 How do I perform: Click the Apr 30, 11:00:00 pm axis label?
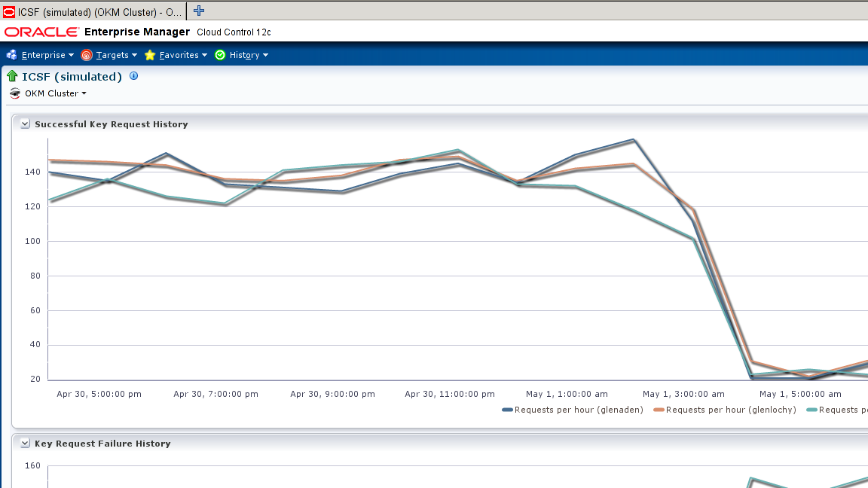pos(450,394)
